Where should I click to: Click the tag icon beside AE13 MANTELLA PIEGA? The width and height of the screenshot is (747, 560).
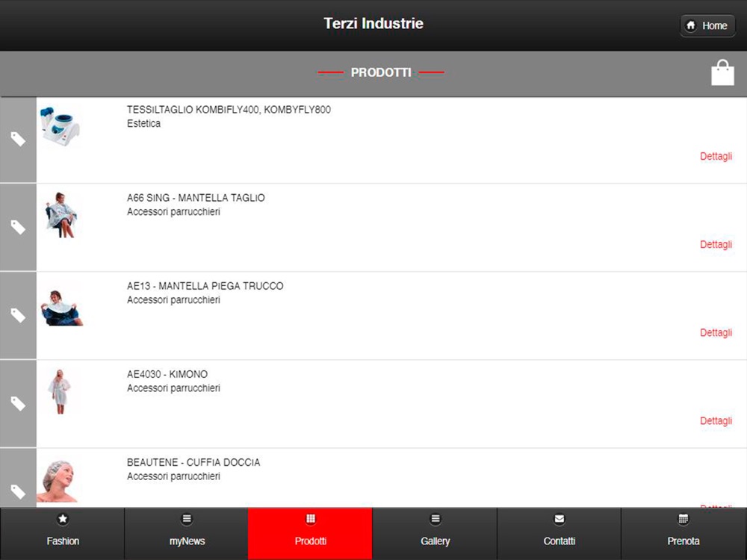pos(18,315)
